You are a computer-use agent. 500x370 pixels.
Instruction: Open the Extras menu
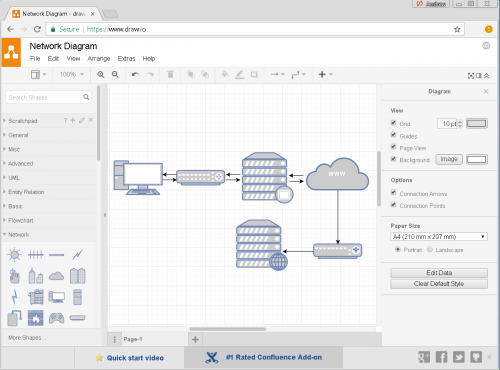coord(126,59)
